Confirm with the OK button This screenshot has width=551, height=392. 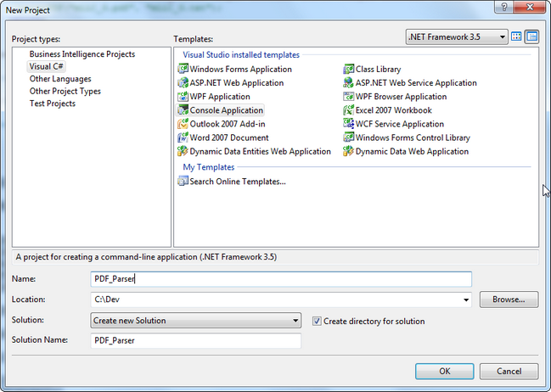(445, 372)
